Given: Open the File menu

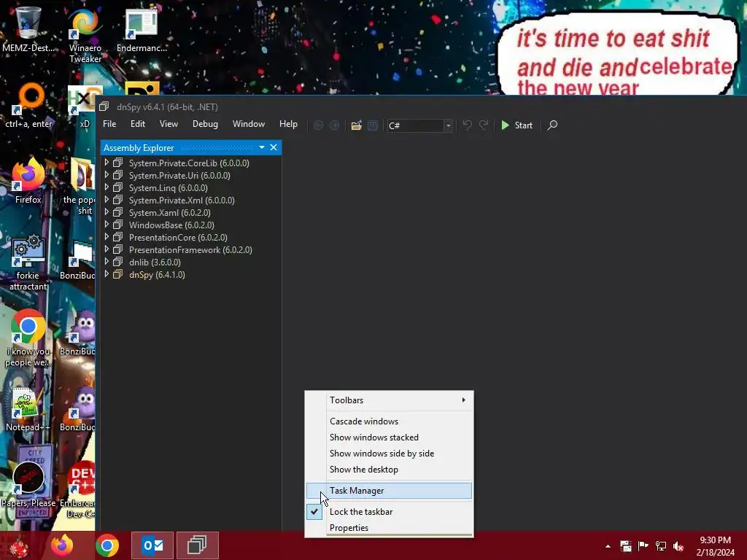Looking at the screenshot, I should coord(109,124).
